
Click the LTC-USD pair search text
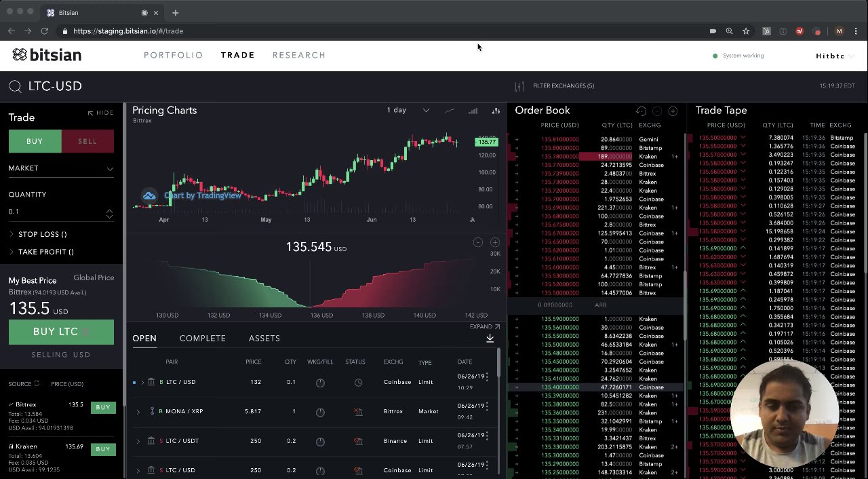(55, 86)
